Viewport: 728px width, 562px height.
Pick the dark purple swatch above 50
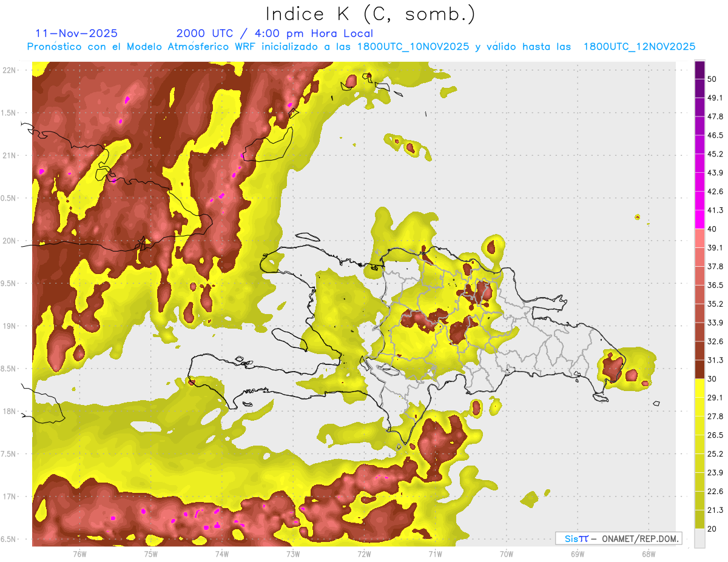tap(699, 70)
